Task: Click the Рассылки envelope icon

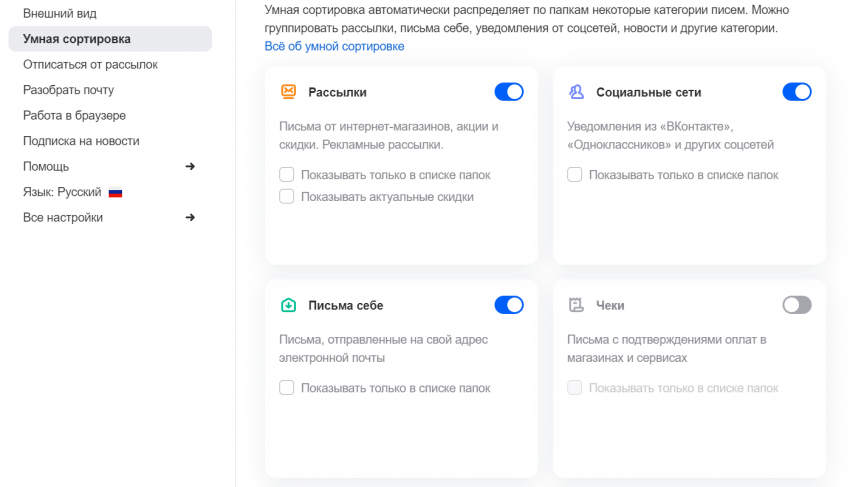Action: (x=288, y=92)
